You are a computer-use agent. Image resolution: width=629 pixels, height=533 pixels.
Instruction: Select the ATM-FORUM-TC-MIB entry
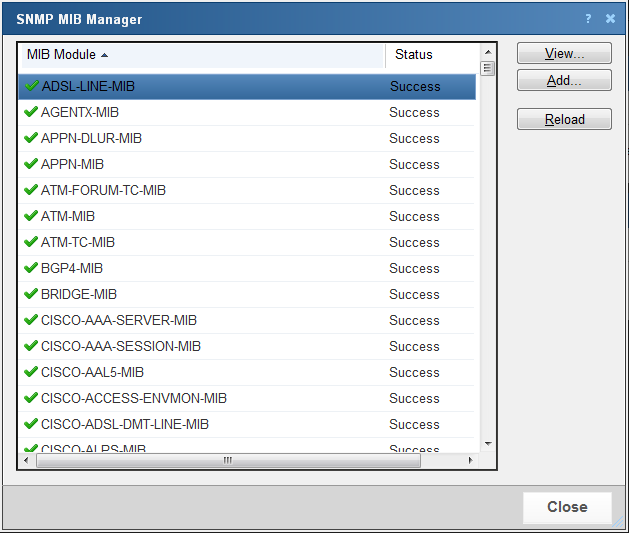point(103,190)
